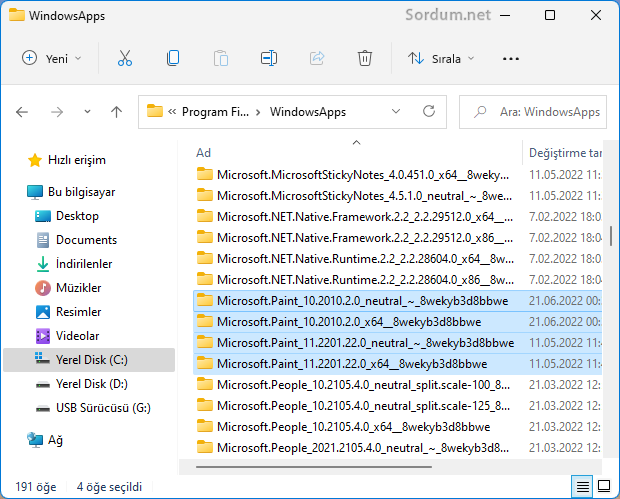Image resolution: width=620 pixels, height=499 pixels.
Task: Open Desktop in the sidebar
Action: pyautogui.click(x=77, y=216)
